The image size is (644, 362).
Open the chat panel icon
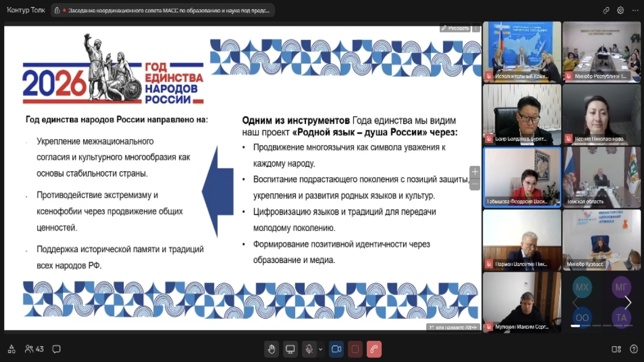pos(57,349)
